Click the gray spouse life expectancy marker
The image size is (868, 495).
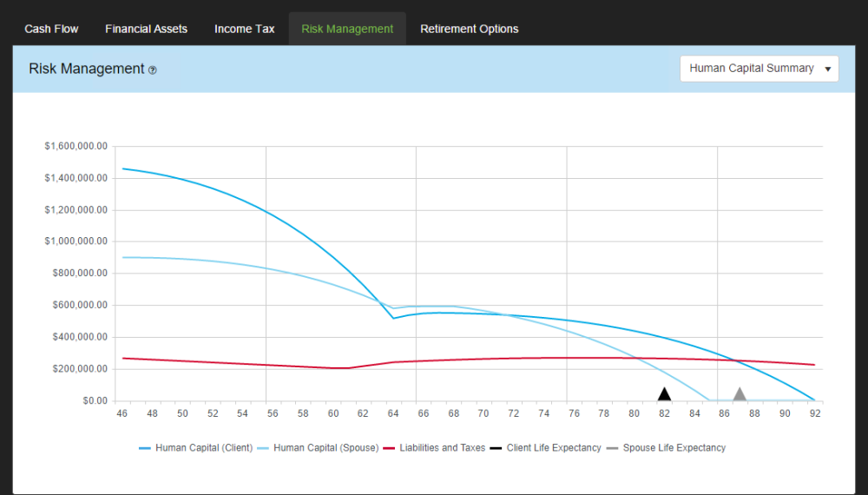[x=740, y=394]
